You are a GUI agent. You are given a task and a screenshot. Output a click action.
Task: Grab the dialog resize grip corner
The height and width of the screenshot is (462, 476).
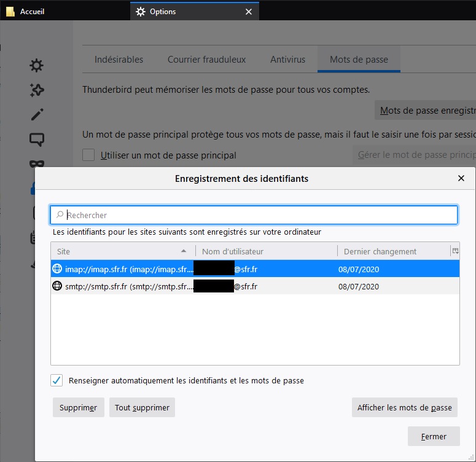471,457
